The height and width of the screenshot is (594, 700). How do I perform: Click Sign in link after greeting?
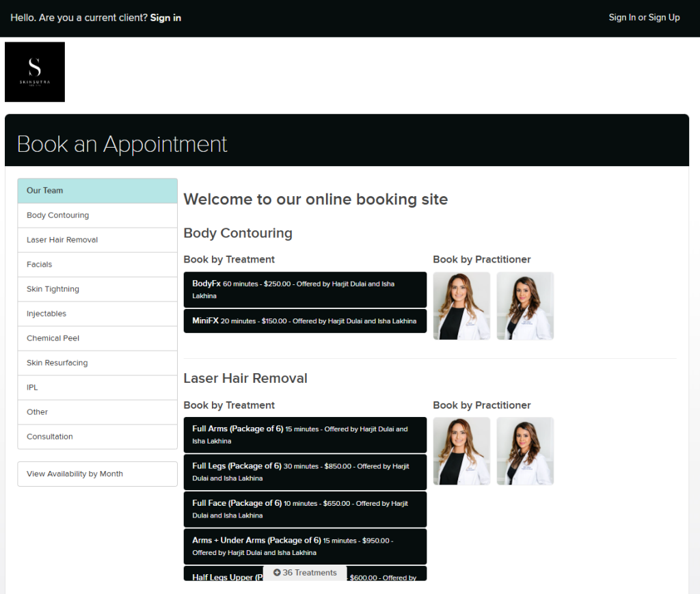click(165, 18)
